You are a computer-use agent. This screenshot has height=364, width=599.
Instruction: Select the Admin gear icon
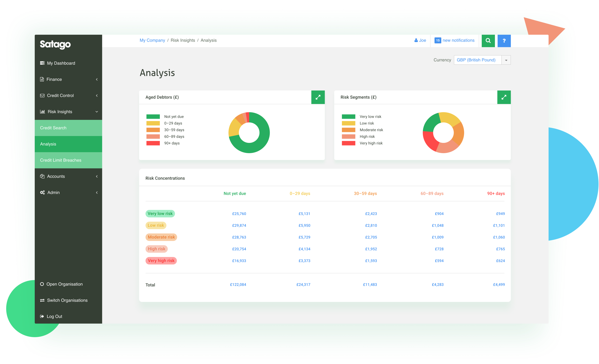(42, 192)
